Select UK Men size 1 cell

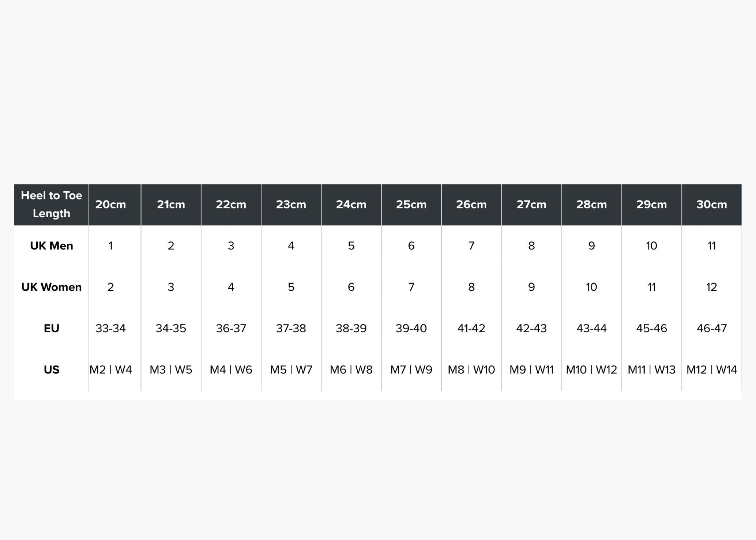(110, 246)
